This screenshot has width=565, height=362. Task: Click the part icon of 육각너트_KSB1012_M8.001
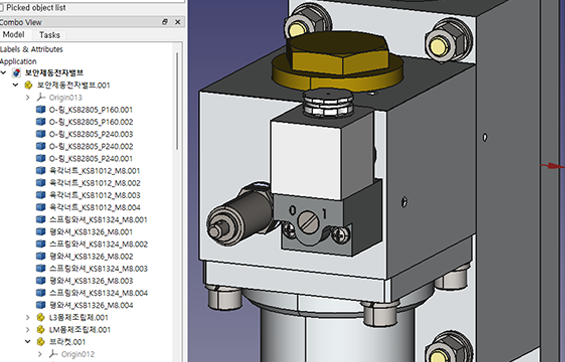point(41,171)
